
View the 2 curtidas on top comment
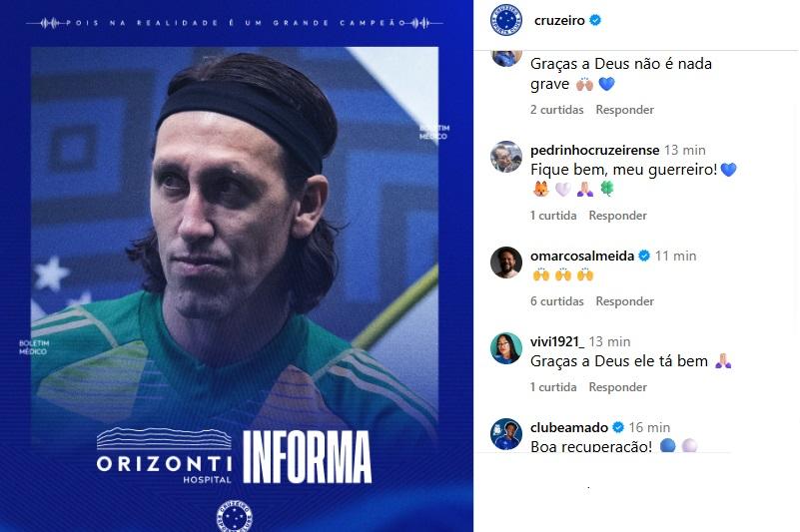point(556,110)
